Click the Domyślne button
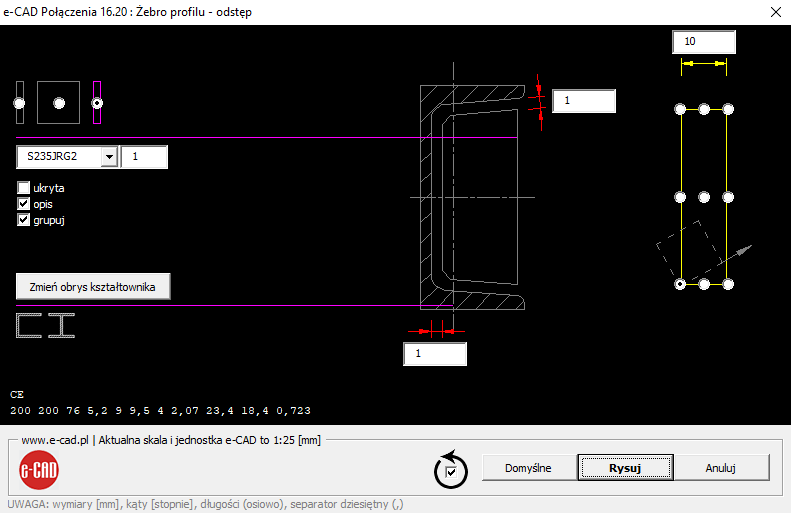 528,468
